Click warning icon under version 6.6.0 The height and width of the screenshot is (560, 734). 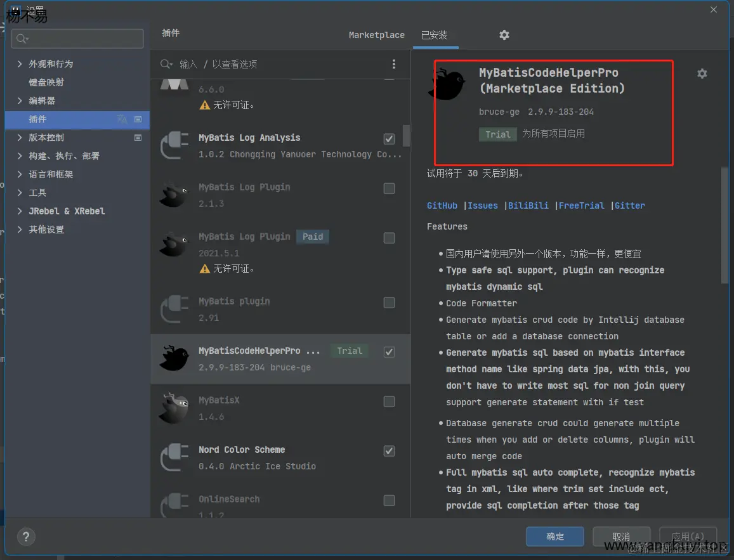point(204,105)
